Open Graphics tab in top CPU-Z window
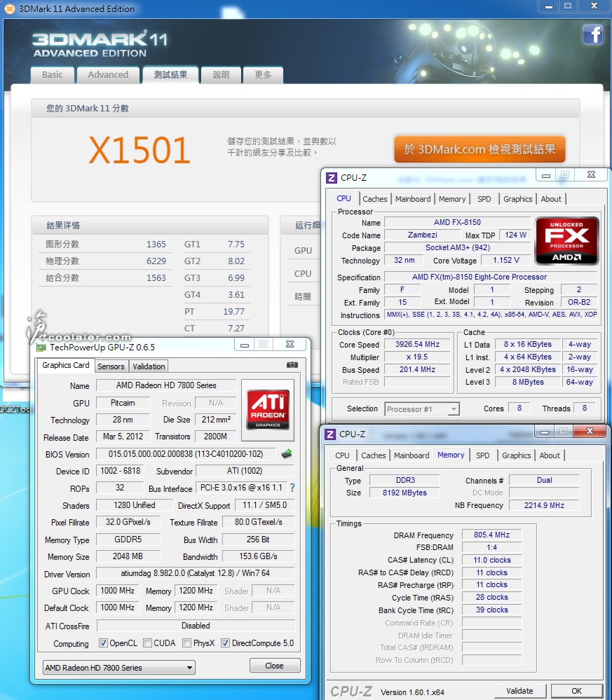Viewport: 612px width, 700px height. 518,199
